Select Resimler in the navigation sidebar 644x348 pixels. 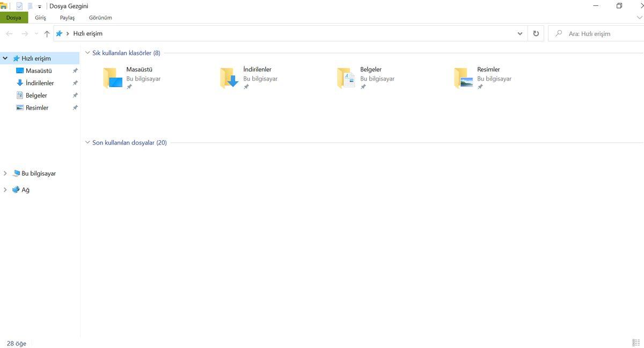click(37, 108)
